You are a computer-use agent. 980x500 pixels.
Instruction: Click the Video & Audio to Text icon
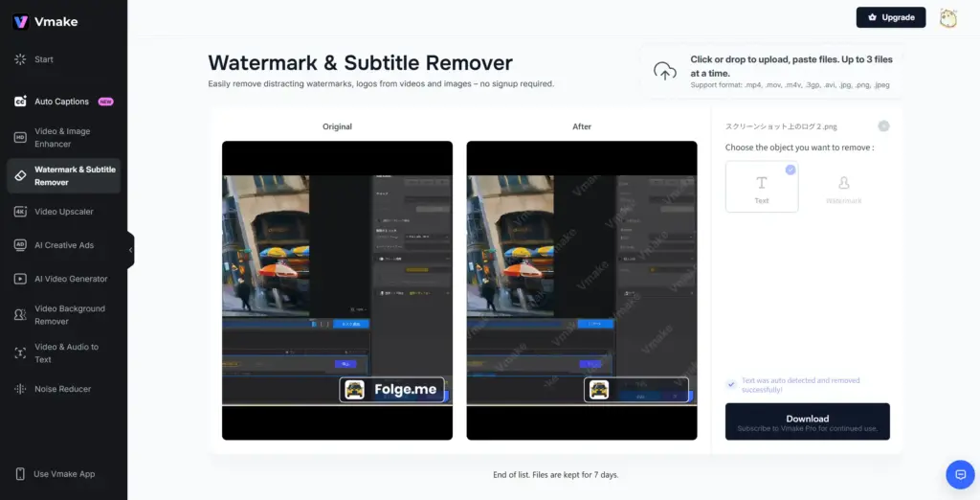click(x=20, y=352)
